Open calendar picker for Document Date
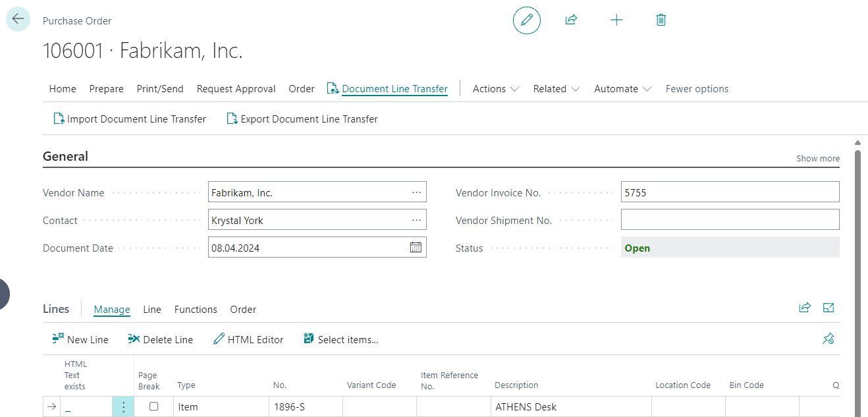Image resolution: width=868 pixels, height=417 pixels. click(416, 248)
